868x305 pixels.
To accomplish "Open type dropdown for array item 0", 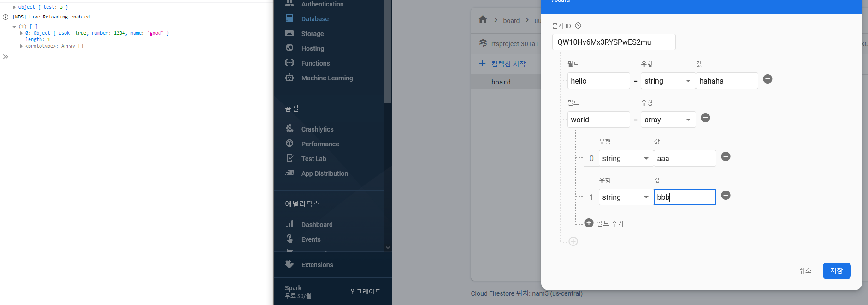I will click(x=626, y=158).
